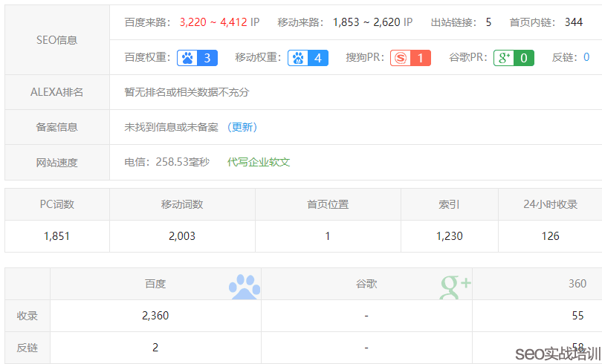Click the 出站链接 value 5
This screenshot has width=602, height=364.
coord(488,22)
